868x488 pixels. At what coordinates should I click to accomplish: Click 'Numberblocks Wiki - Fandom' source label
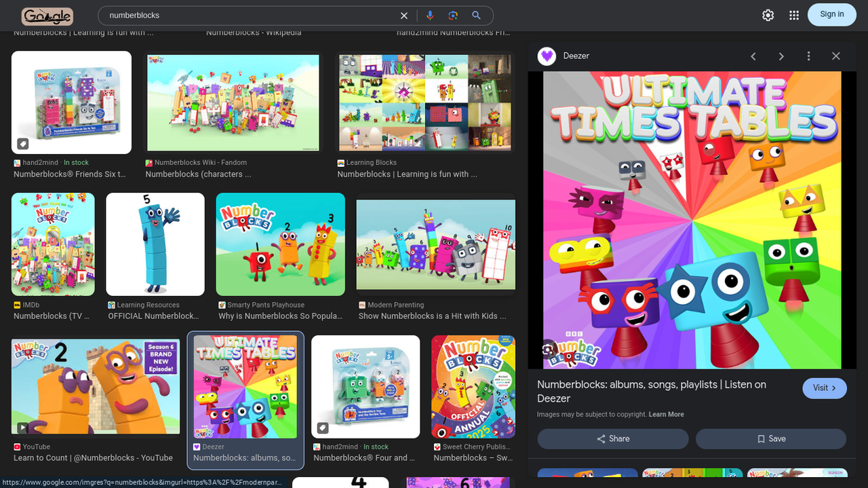pos(201,163)
